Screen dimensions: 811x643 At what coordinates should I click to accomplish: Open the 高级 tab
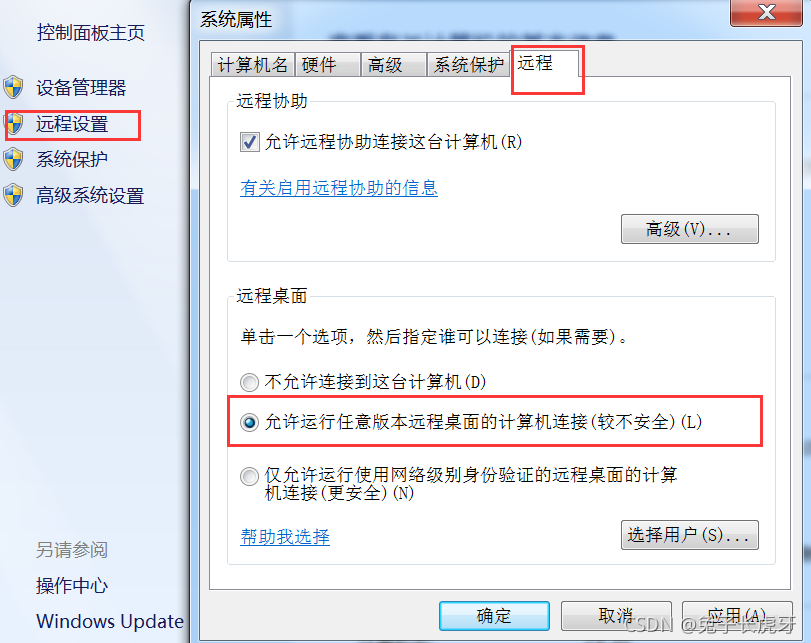pyautogui.click(x=394, y=65)
